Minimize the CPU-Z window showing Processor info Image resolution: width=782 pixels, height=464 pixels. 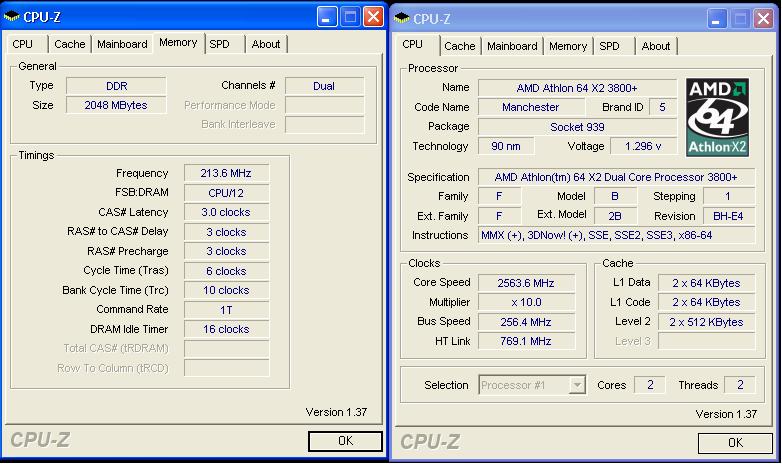coord(717,18)
